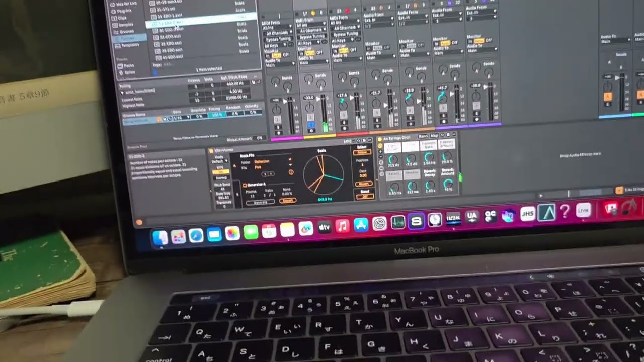The image size is (644, 362).
Task: Open Photos from the Dock
Action: click(x=232, y=233)
